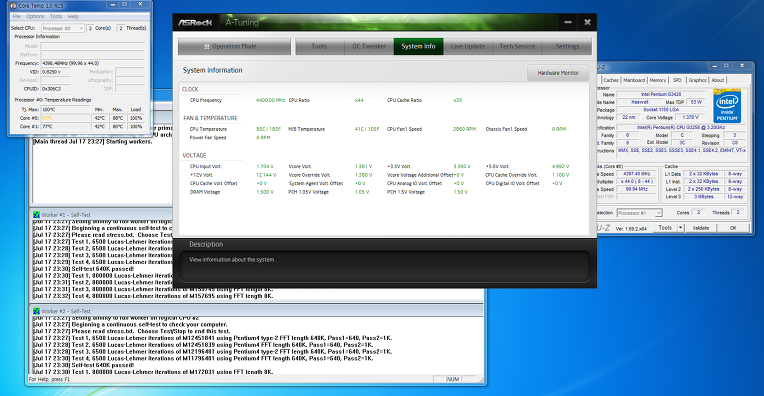
Task: Click the Intel Pentium badge in CPU-Z
Action: click(727, 106)
